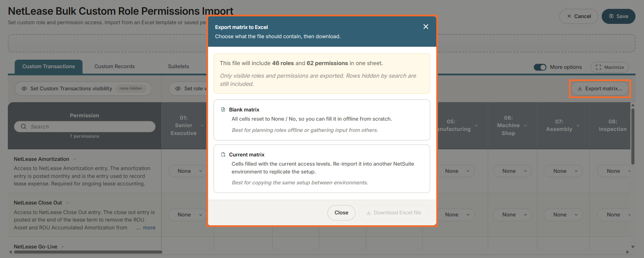Save the role permissions with the Save button
The height and width of the screenshot is (258, 644).
coord(618,16)
